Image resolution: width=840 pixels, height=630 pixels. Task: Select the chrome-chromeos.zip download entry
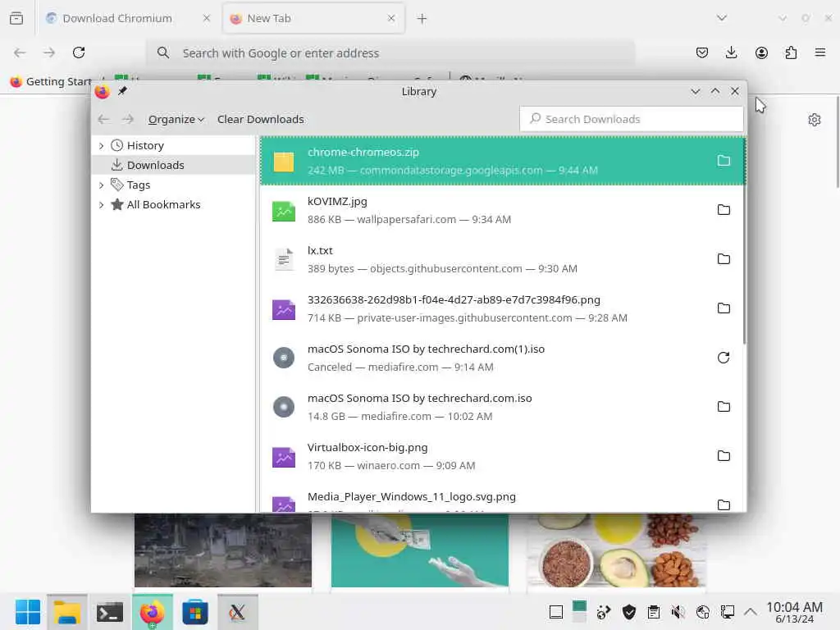click(x=503, y=161)
